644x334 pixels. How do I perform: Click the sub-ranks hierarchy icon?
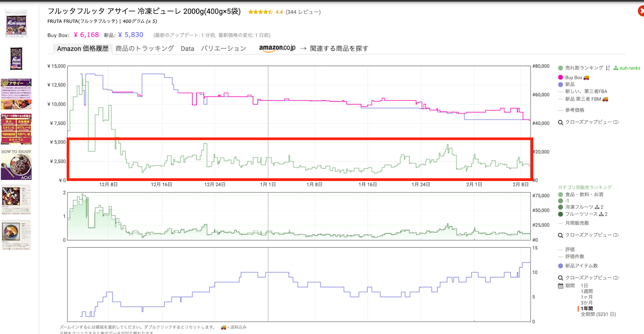point(615,68)
